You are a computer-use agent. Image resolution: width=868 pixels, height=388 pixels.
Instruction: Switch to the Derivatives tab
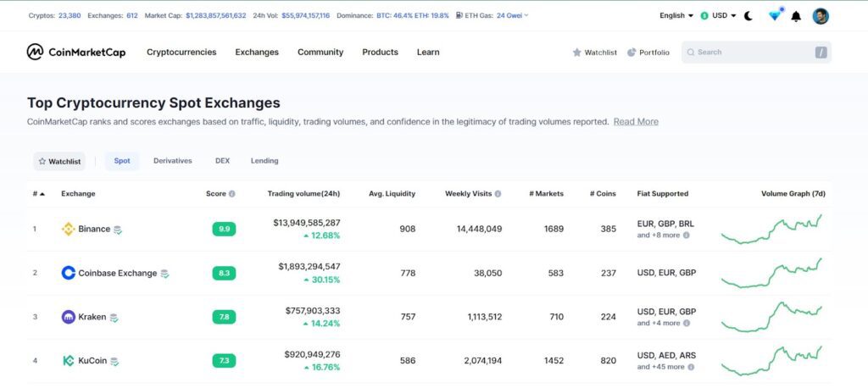[x=173, y=161]
